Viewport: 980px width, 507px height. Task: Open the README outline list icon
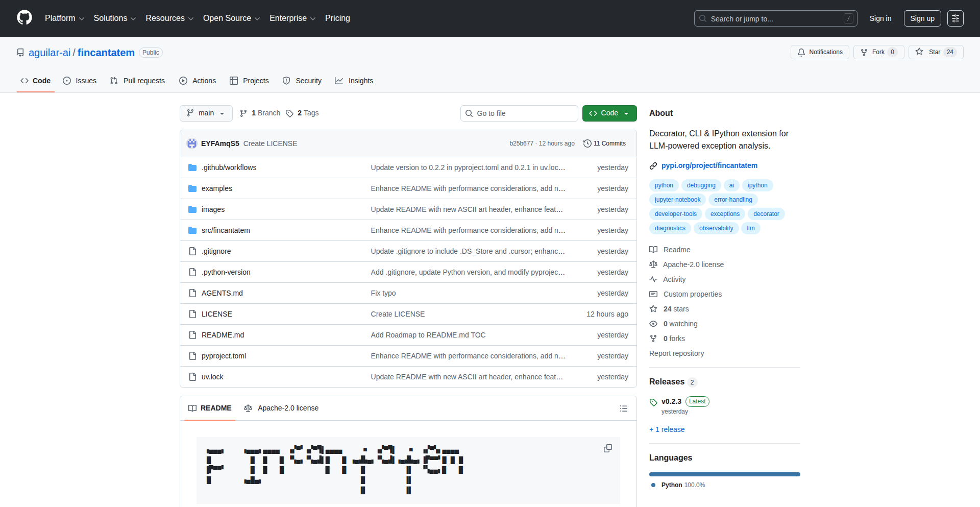click(x=624, y=408)
